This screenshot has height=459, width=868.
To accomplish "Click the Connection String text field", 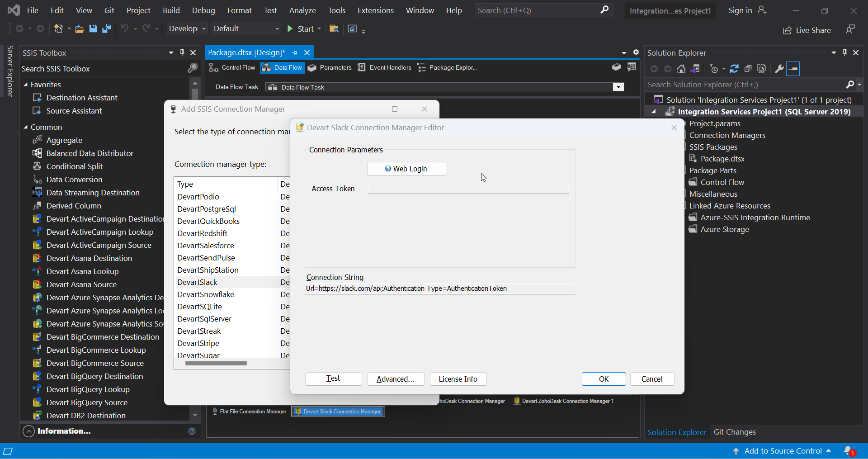I will coord(439,289).
